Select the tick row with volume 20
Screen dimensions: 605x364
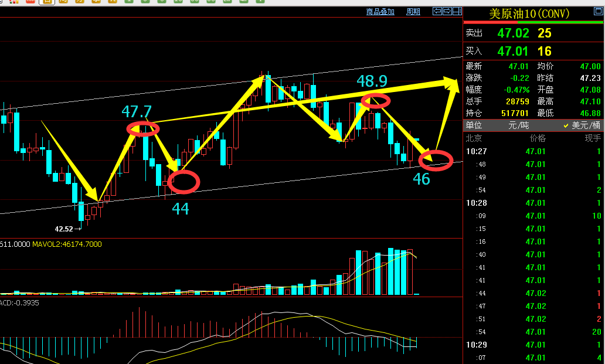point(533,332)
